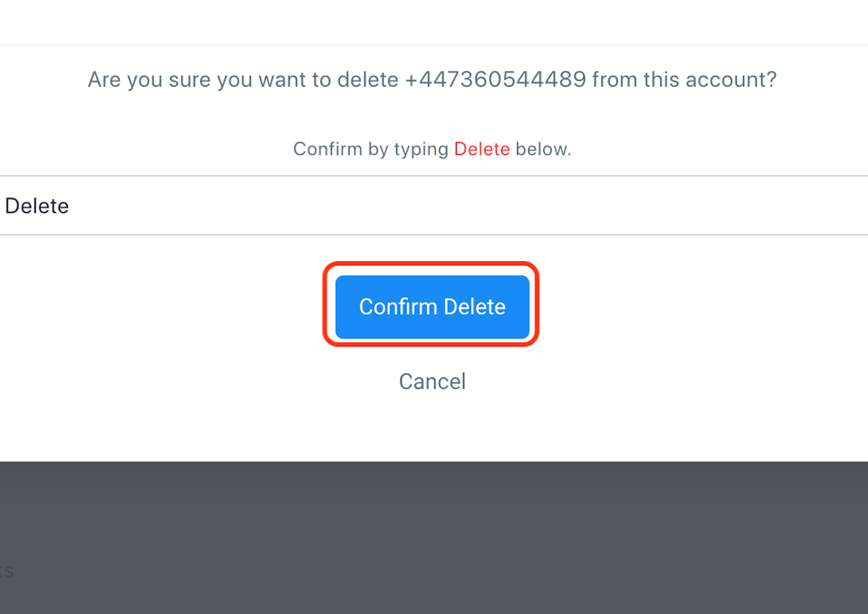
Task: Click the blank dialog area beneath Cancel
Action: click(432, 430)
